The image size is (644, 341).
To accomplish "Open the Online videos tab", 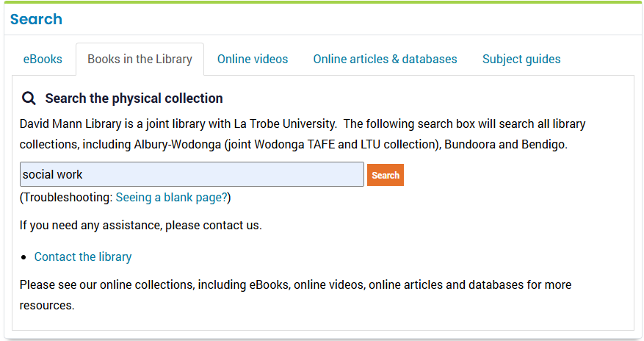I will click(x=253, y=60).
